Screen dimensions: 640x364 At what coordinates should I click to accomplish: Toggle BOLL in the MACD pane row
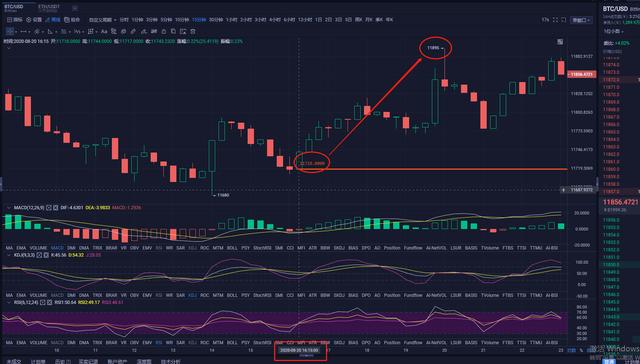(x=232, y=248)
